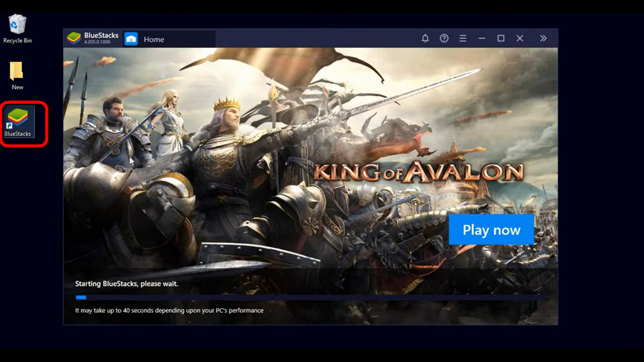644x362 pixels.
Task: Open the notifications bell
Action: click(x=425, y=38)
